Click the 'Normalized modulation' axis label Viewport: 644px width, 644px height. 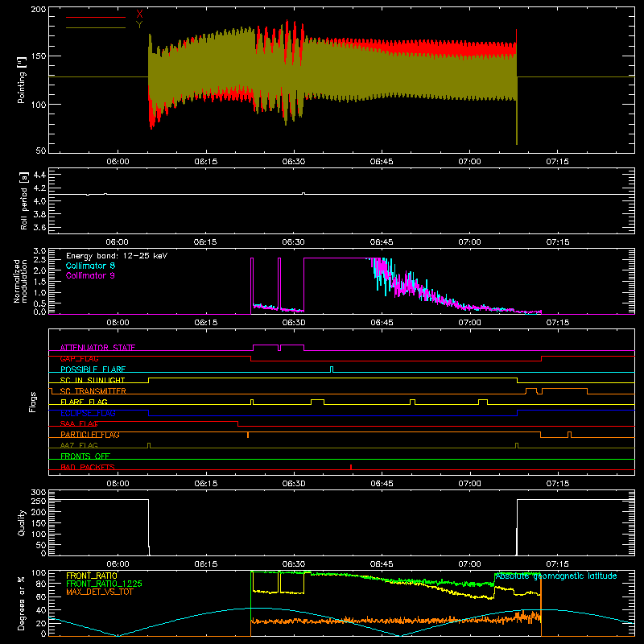[x=21, y=281]
